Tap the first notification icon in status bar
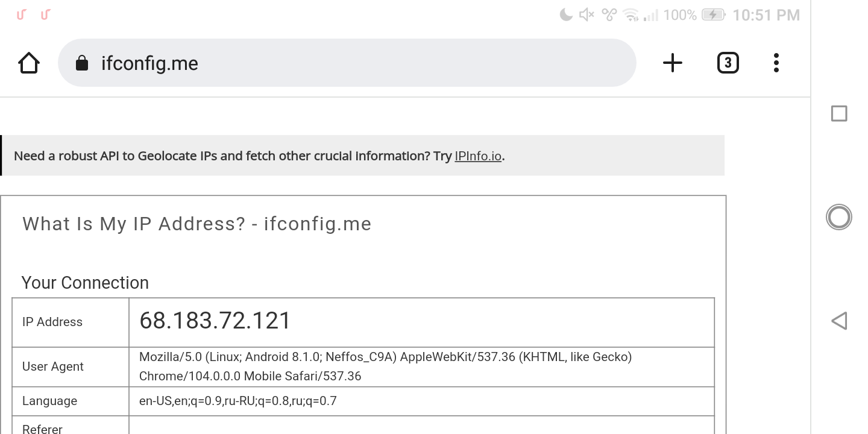868x434 pixels. pos(21,14)
